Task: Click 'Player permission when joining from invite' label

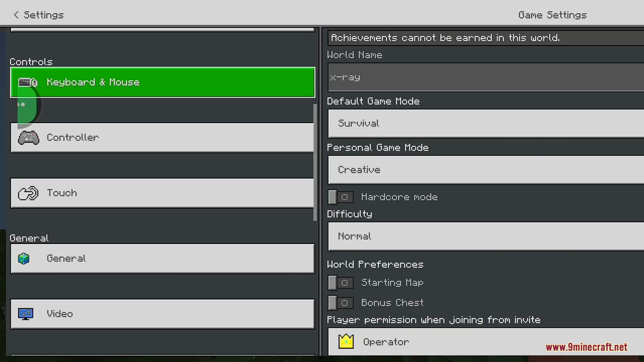Action: (x=434, y=320)
